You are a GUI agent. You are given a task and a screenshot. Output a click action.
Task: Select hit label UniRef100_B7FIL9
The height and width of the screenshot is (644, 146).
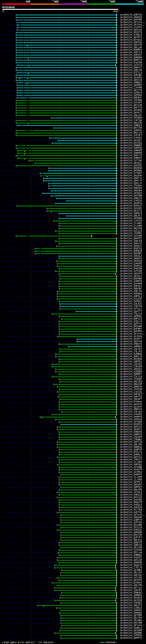click(131, 72)
